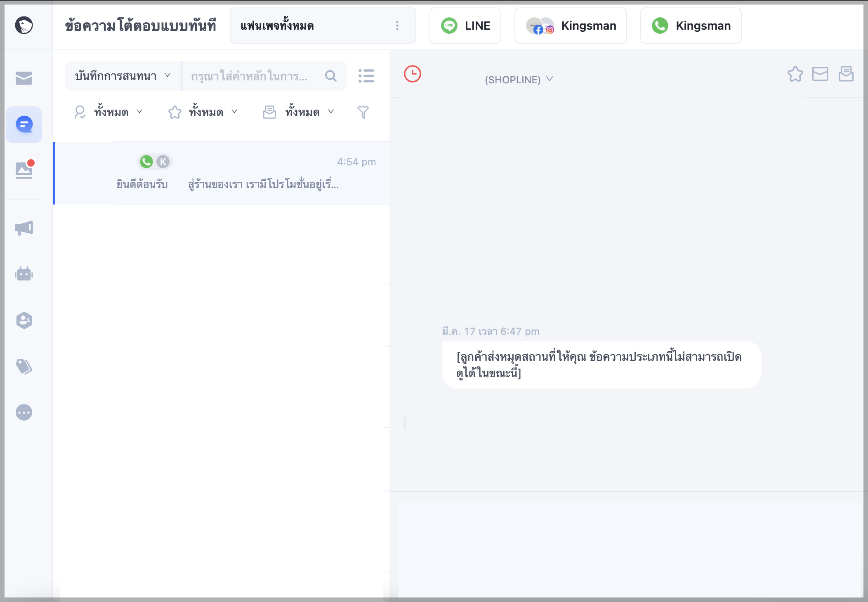The image size is (868, 602).
Task: Open the app logo home icon
Action: pyautogui.click(x=24, y=26)
